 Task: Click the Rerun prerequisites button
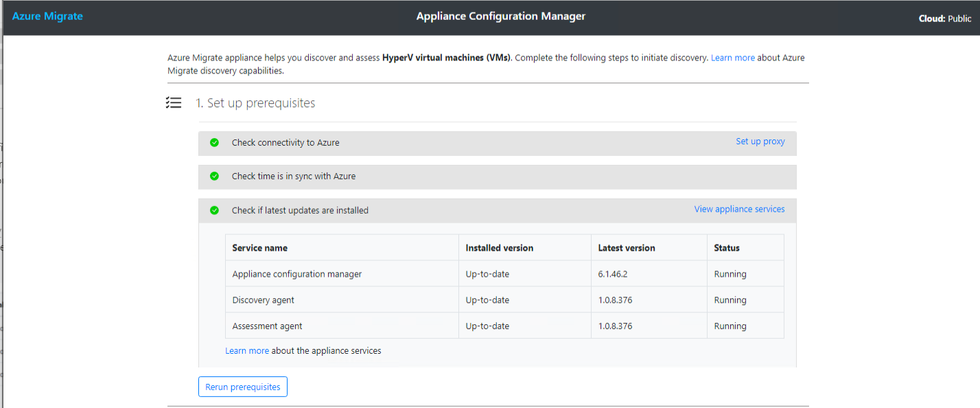(243, 387)
